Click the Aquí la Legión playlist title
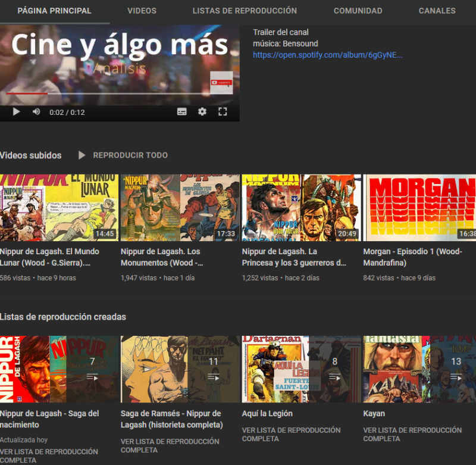 tap(267, 413)
